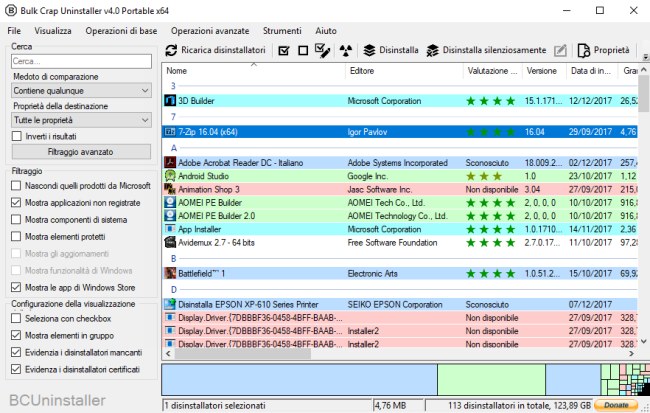Click the Disinstalla silenziosamente icon
Viewport: 650px width, 413px height.
432,51
